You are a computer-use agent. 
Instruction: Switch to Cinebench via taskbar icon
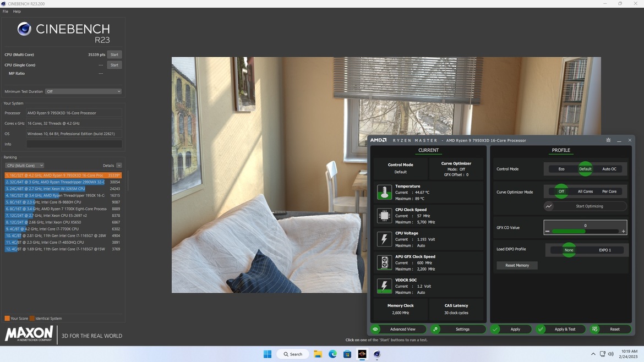377,354
